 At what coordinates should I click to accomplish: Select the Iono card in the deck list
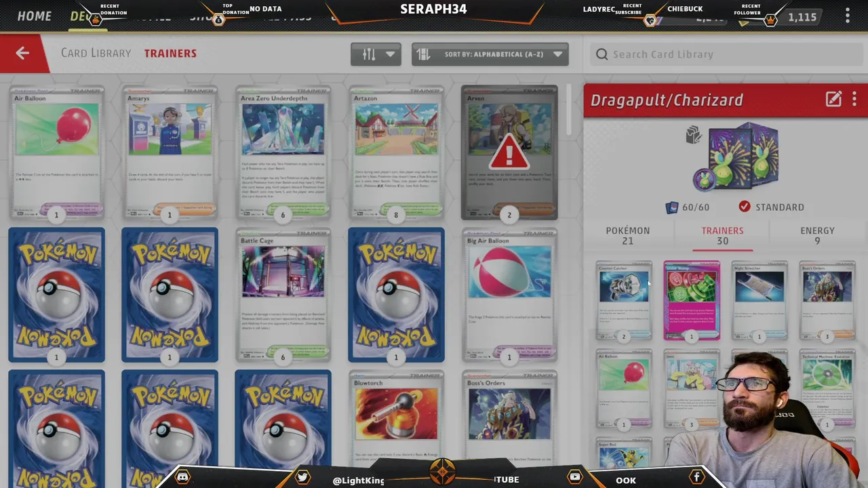[x=692, y=388]
